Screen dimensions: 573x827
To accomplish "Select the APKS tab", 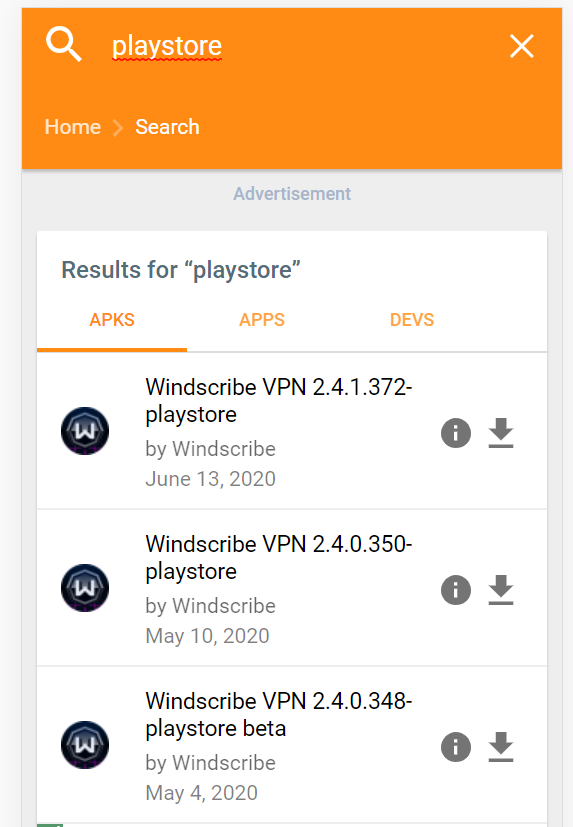I will [112, 320].
